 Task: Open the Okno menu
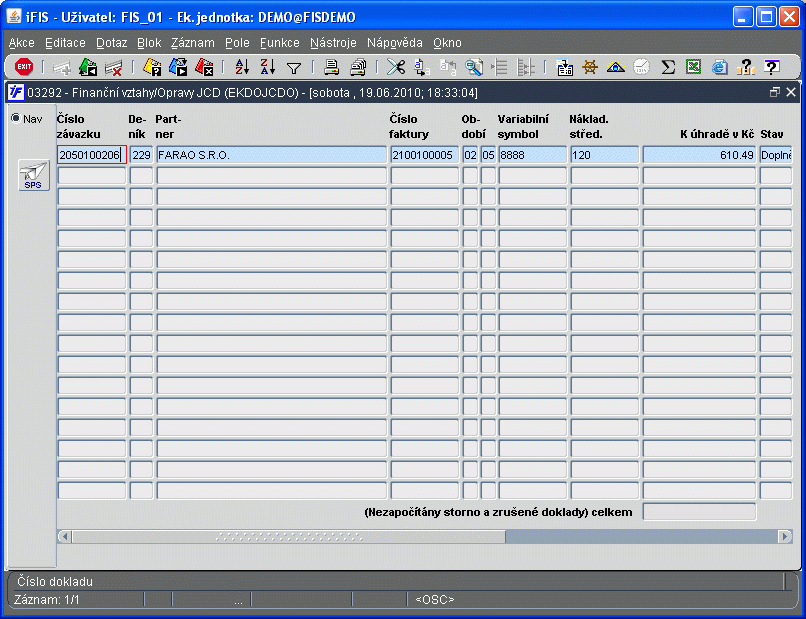point(447,43)
